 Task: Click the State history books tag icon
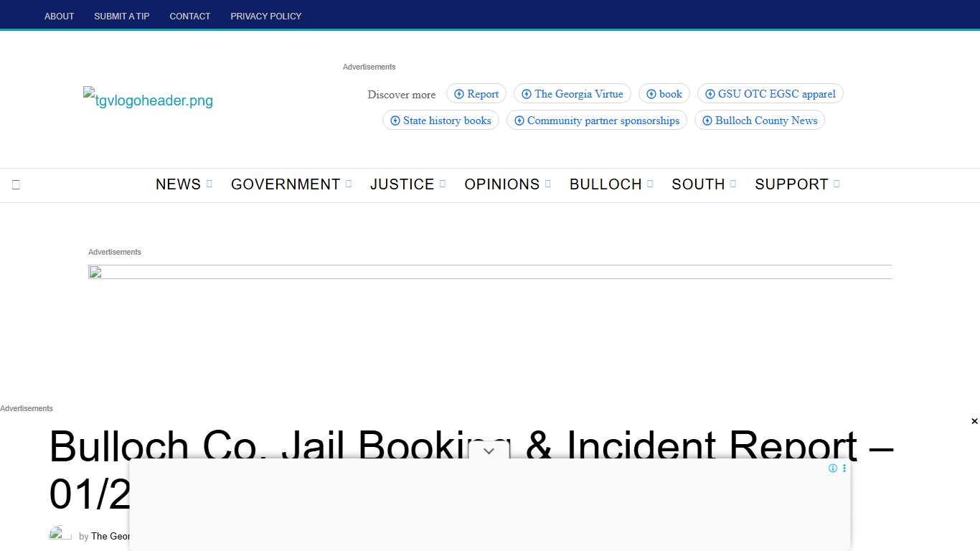pos(395,121)
